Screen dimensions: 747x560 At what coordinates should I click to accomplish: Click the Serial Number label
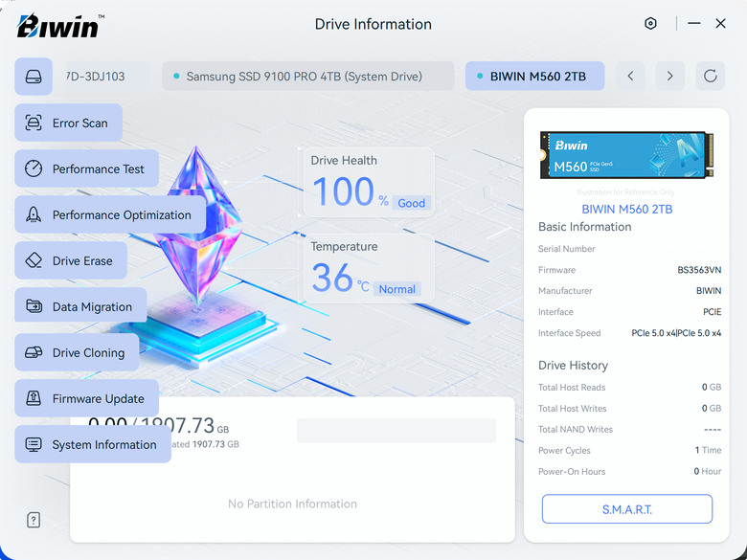566,249
